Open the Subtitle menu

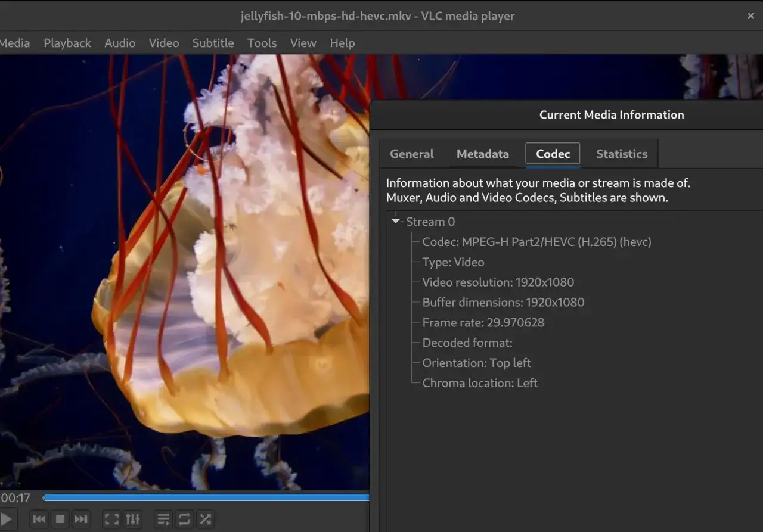click(x=213, y=43)
